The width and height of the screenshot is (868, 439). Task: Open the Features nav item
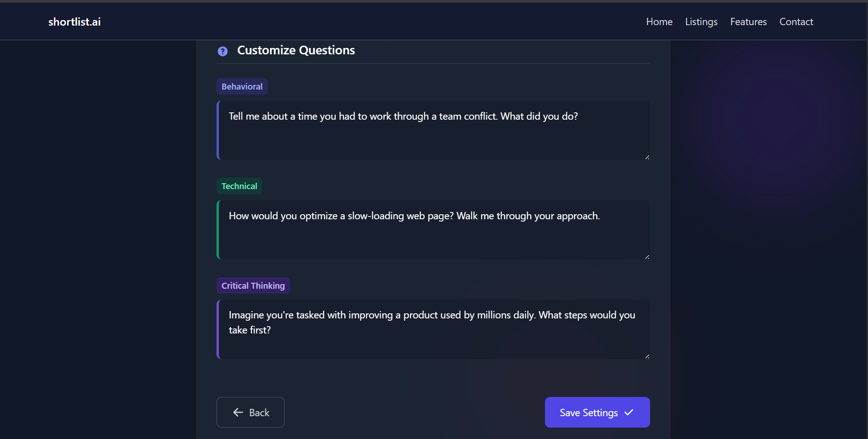[x=748, y=22]
